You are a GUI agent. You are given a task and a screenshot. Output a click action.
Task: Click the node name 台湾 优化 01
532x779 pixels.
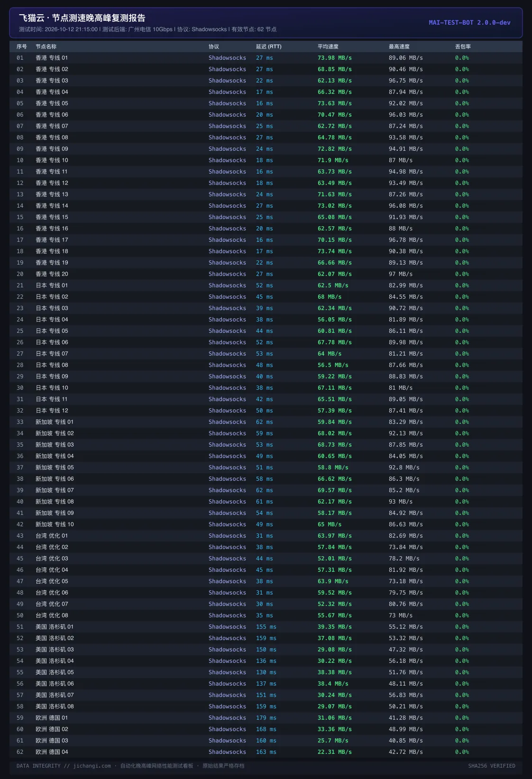52,536
